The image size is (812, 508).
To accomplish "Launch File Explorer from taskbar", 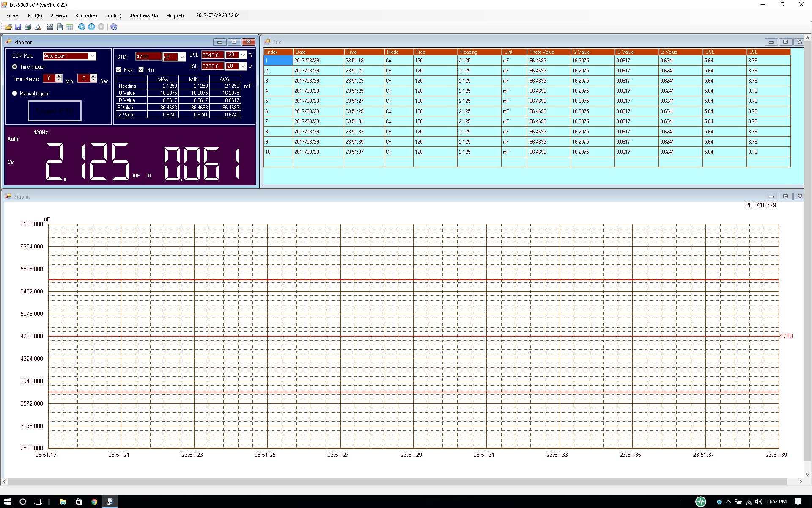I will [63, 502].
